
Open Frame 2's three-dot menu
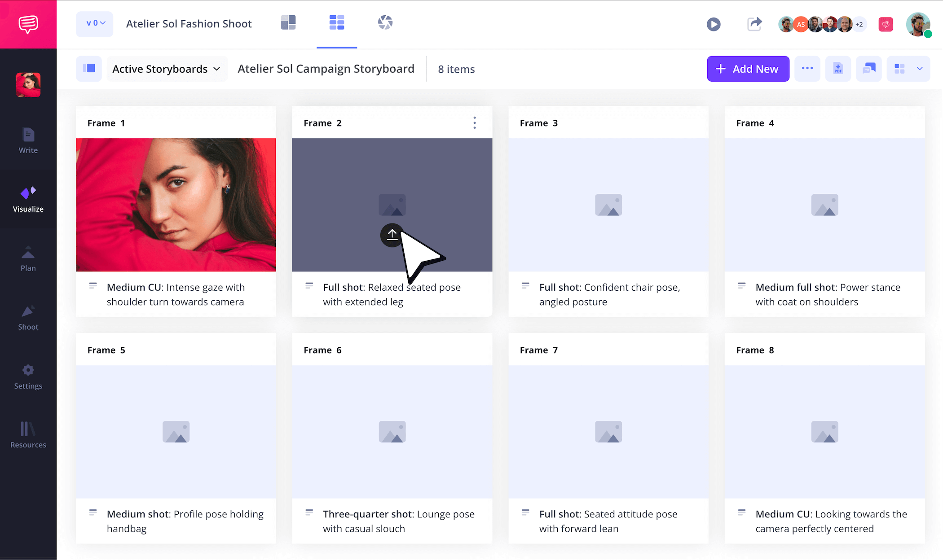[474, 122]
